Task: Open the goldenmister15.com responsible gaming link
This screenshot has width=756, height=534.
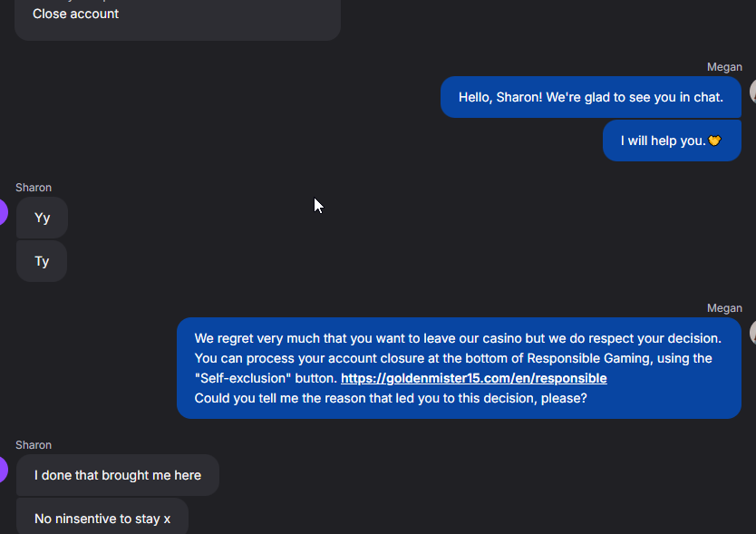Action: (x=473, y=378)
